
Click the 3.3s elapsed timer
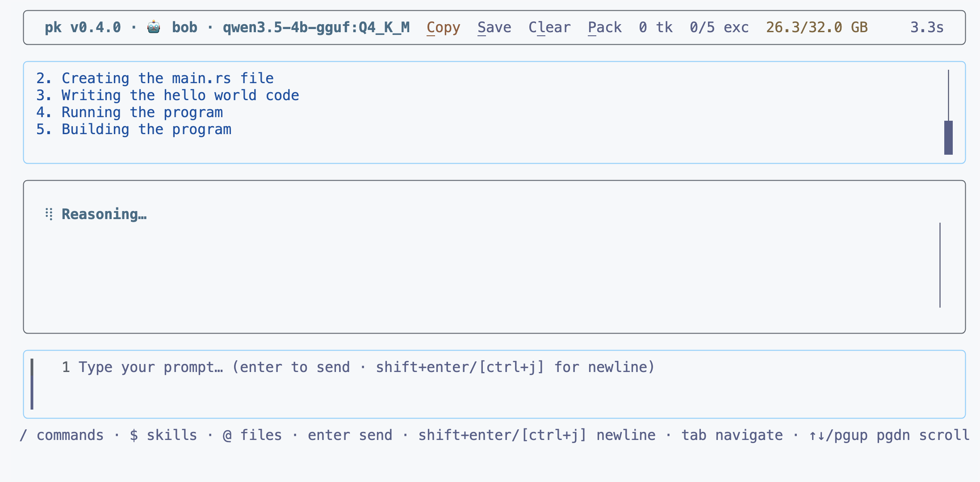click(x=927, y=28)
